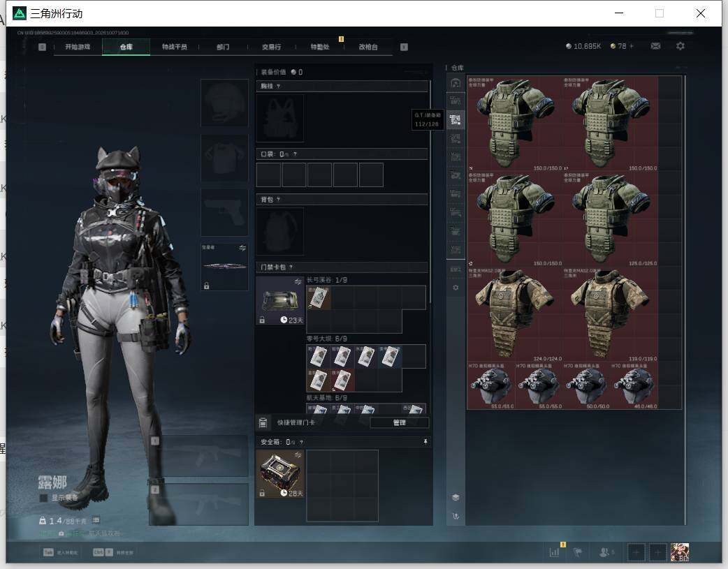Click the pin icon on 安全箱 header
This screenshot has width=728, height=569.
tap(425, 442)
